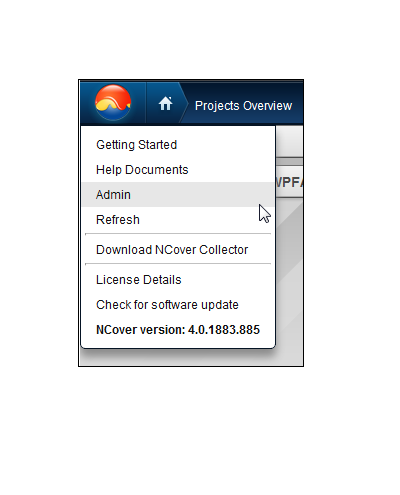The height and width of the screenshot is (495, 400).
Task: Open the Projects Overview breadcrumb
Action: (x=243, y=106)
